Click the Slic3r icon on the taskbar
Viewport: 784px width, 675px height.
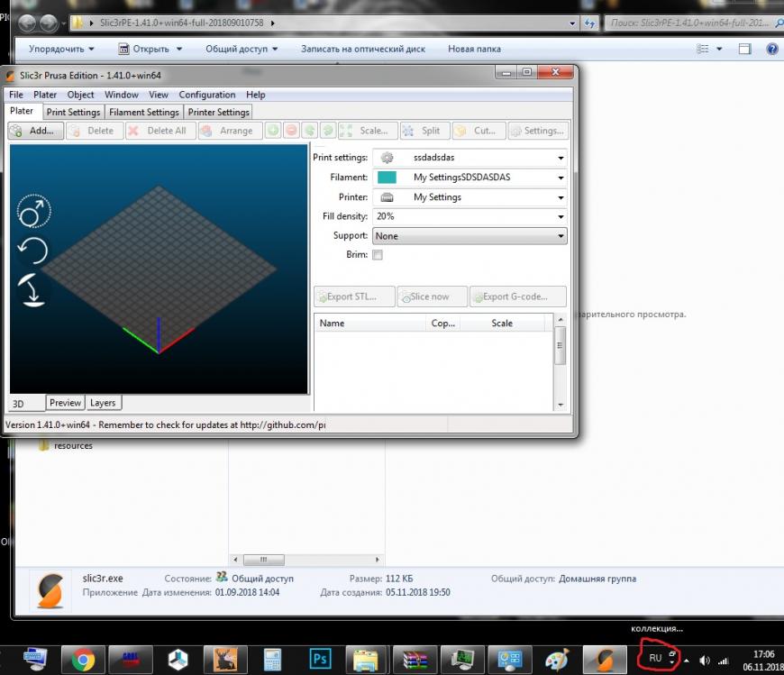coord(605,660)
